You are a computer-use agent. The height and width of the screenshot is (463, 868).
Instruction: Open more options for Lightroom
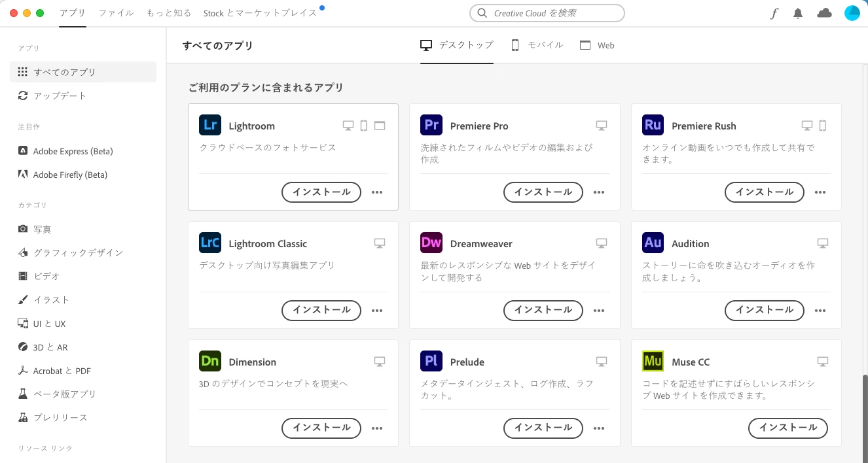coord(377,192)
